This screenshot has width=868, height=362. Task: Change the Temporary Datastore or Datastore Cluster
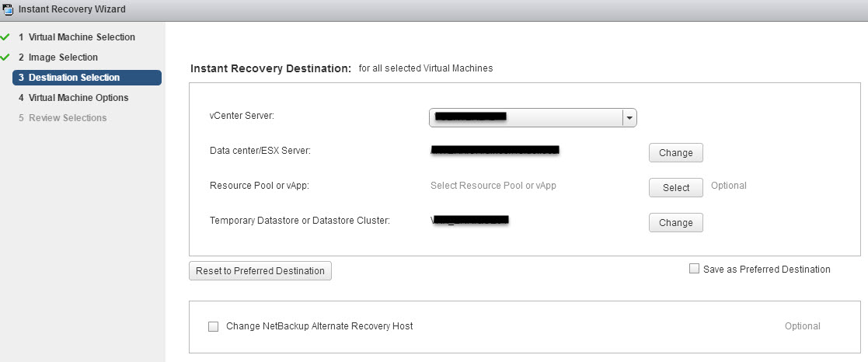point(676,222)
